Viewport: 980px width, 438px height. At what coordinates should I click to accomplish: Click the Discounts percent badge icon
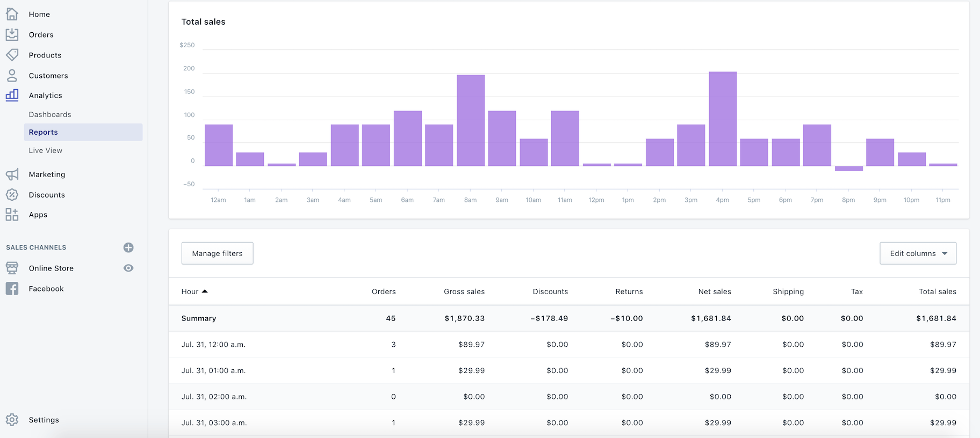coord(12,195)
